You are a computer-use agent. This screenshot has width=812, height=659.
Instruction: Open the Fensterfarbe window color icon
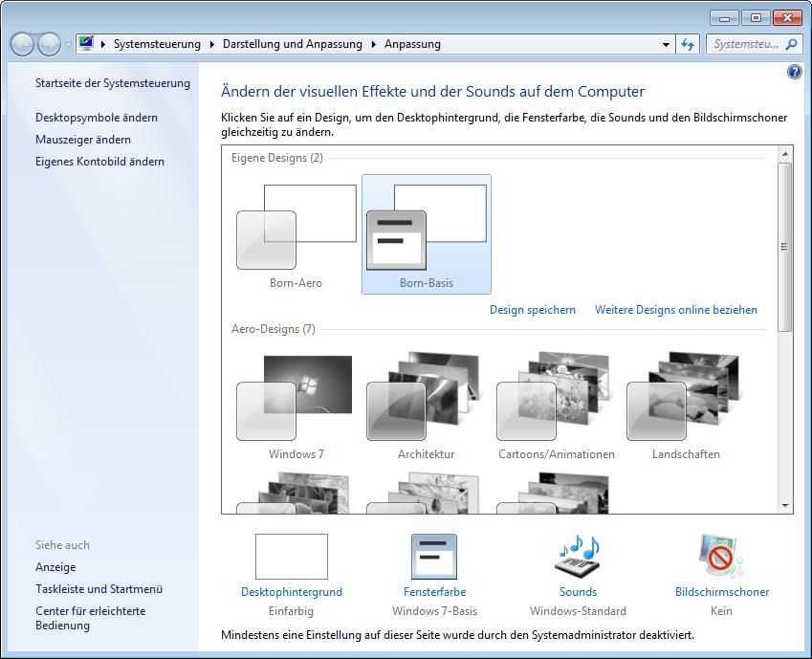click(434, 557)
